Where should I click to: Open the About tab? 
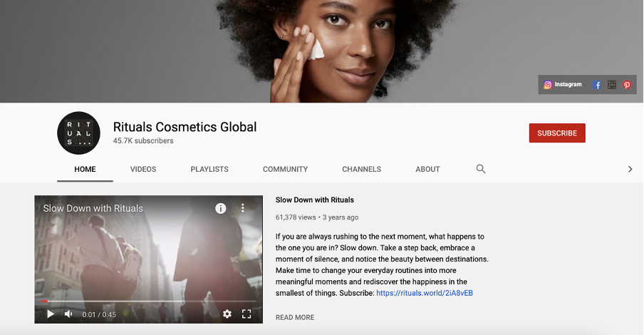(427, 169)
